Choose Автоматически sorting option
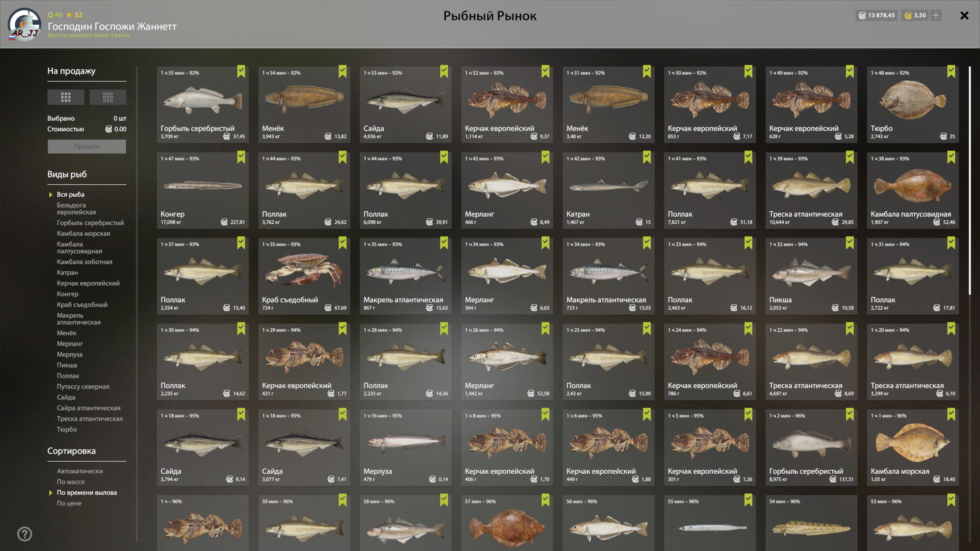This screenshot has height=551, width=980. [x=80, y=471]
